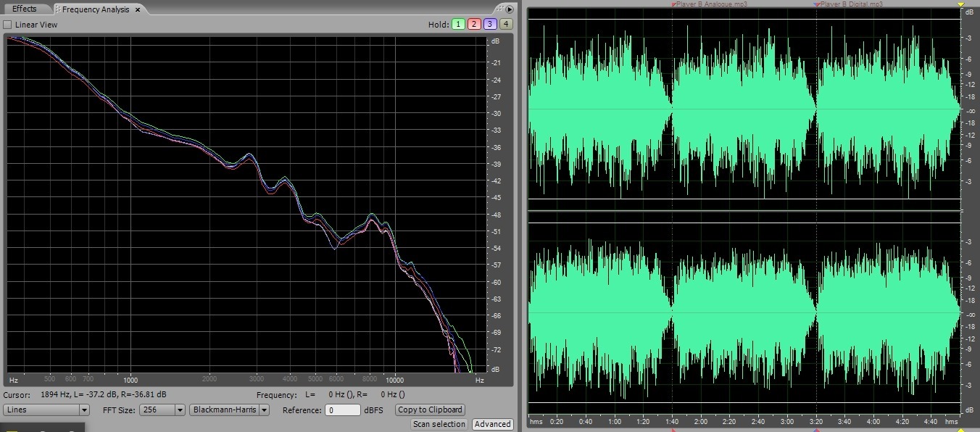Click the Scan selection button
This screenshot has height=432, width=980.
coord(439,424)
